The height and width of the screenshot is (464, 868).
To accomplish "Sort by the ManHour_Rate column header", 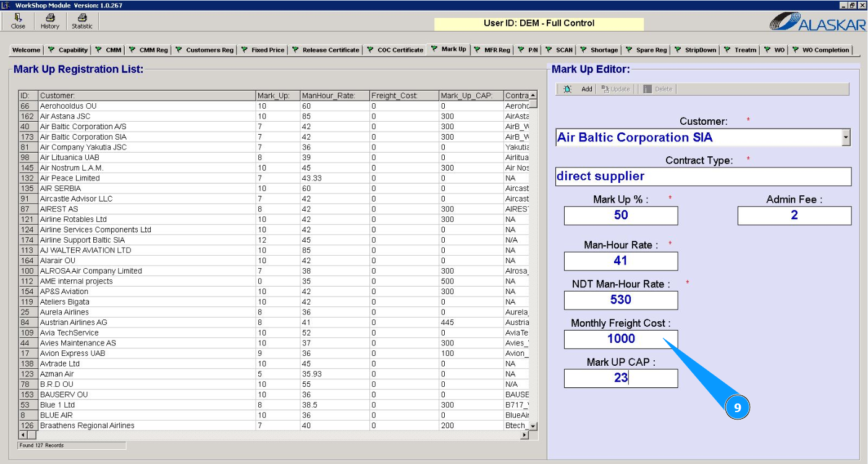I will (x=334, y=96).
